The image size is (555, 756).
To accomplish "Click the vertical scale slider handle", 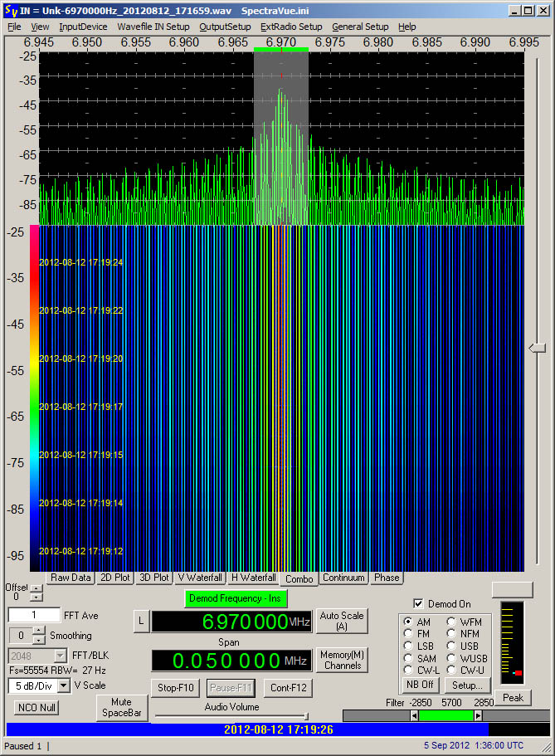I will [x=537, y=348].
